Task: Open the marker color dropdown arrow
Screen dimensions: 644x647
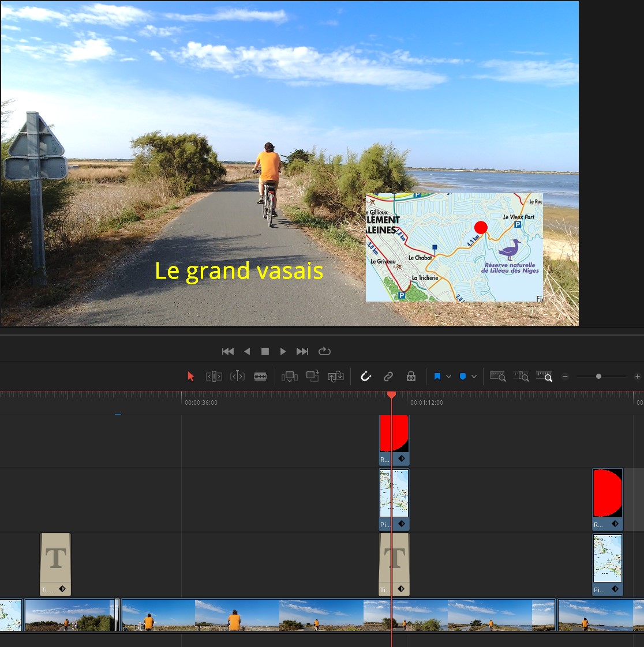Action: click(x=474, y=377)
